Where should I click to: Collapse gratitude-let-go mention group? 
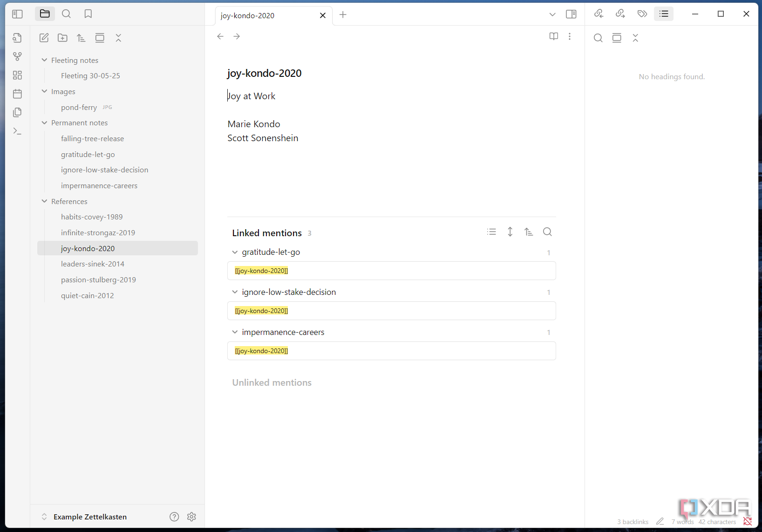tap(235, 252)
